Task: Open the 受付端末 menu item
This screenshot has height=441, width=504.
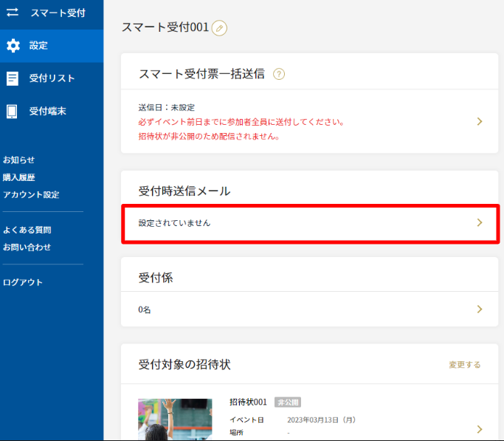Action: 52,112
